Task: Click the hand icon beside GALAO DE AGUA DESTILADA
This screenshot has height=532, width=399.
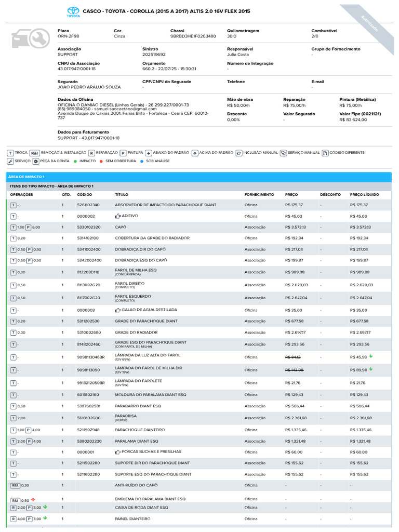Action: coord(118,310)
